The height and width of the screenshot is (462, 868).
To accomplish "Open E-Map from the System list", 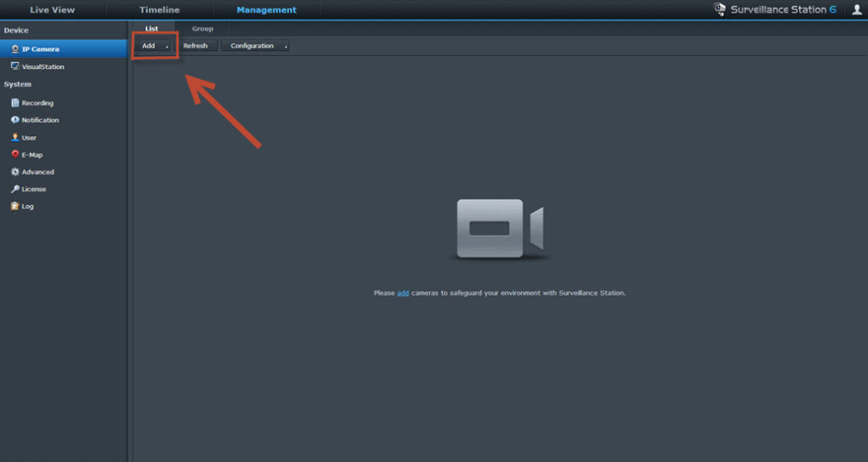I will (x=32, y=154).
